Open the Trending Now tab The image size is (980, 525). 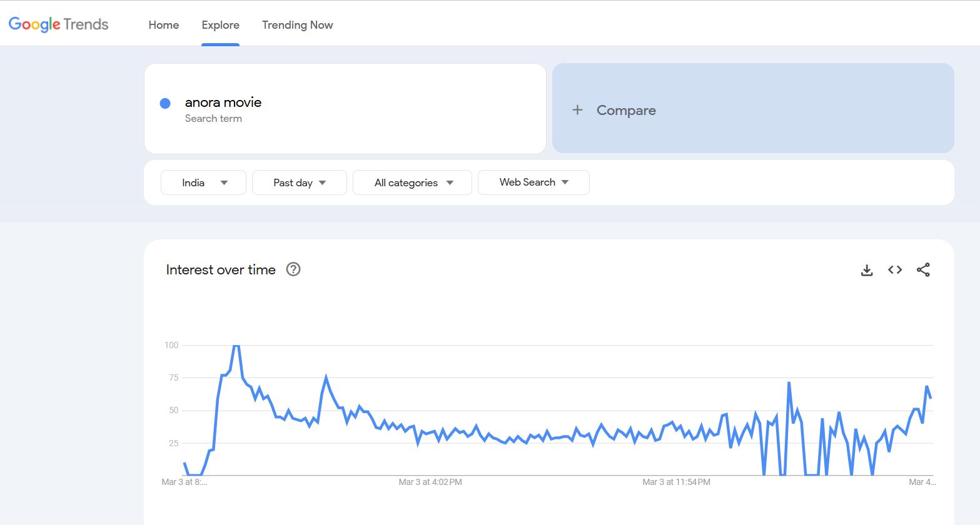coord(297,25)
